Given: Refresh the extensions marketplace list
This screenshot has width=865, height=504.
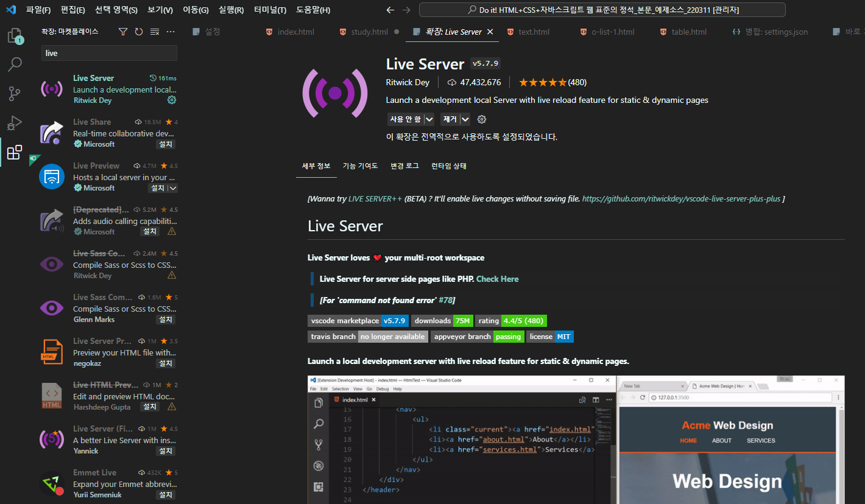Looking at the screenshot, I should (x=139, y=32).
